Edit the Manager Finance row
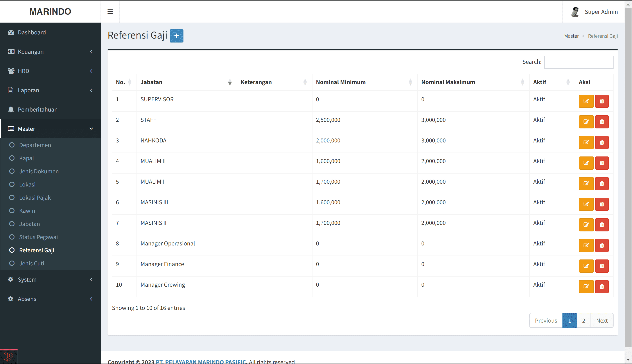Screen dimensions: 632x364 click(586, 266)
